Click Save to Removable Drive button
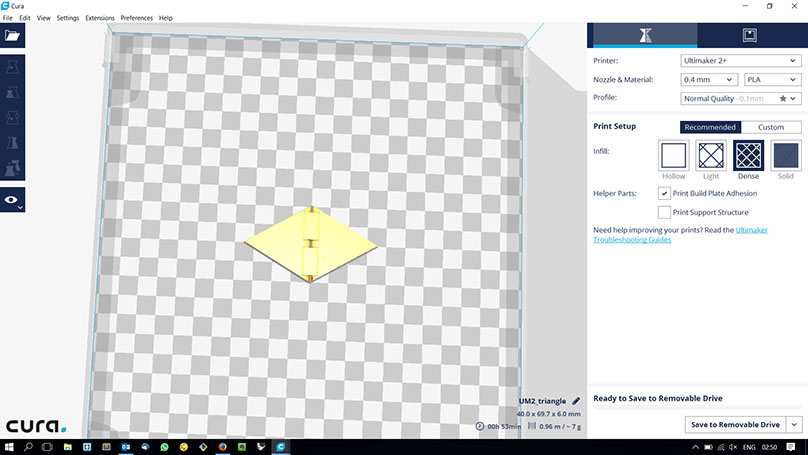 (x=735, y=425)
